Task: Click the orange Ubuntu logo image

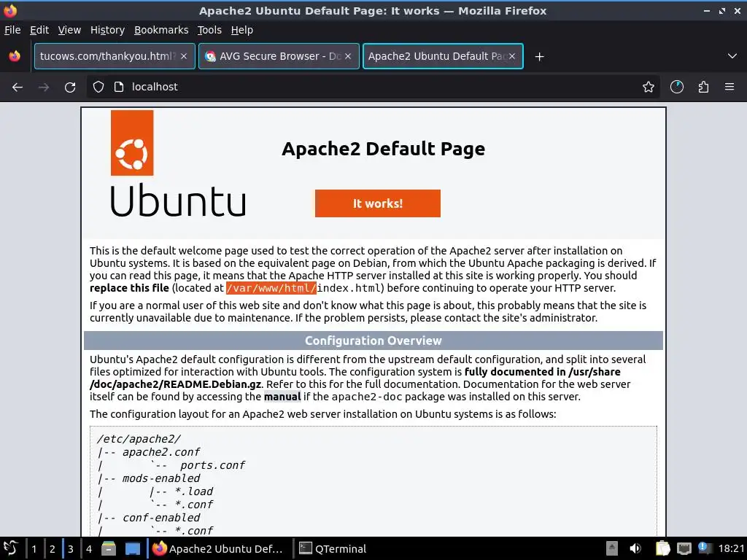Action: click(132, 143)
